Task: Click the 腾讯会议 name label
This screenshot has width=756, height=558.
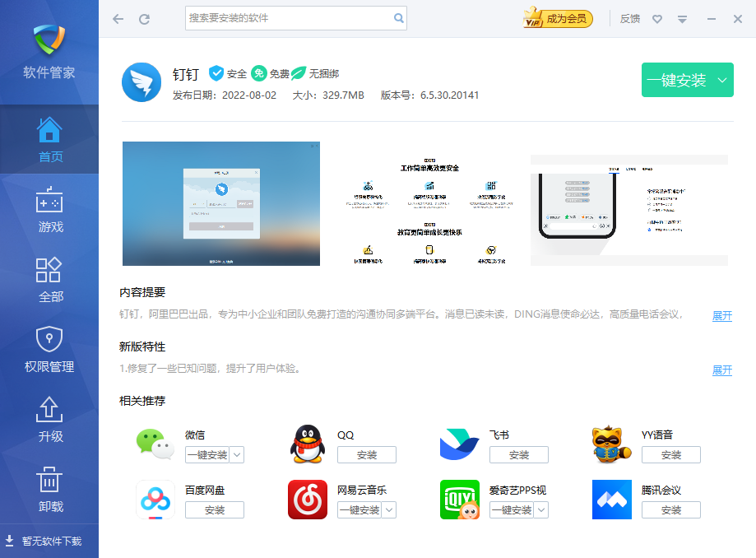Action: tap(661, 490)
